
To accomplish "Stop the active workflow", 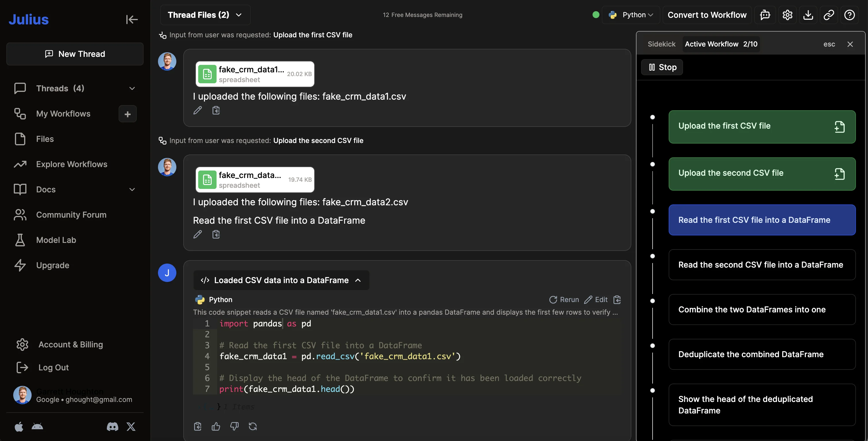I will click(662, 67).
